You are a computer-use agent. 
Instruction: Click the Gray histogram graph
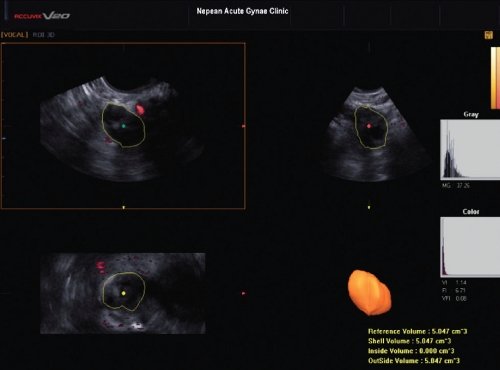pyautogui.click(x=470, y=150)
